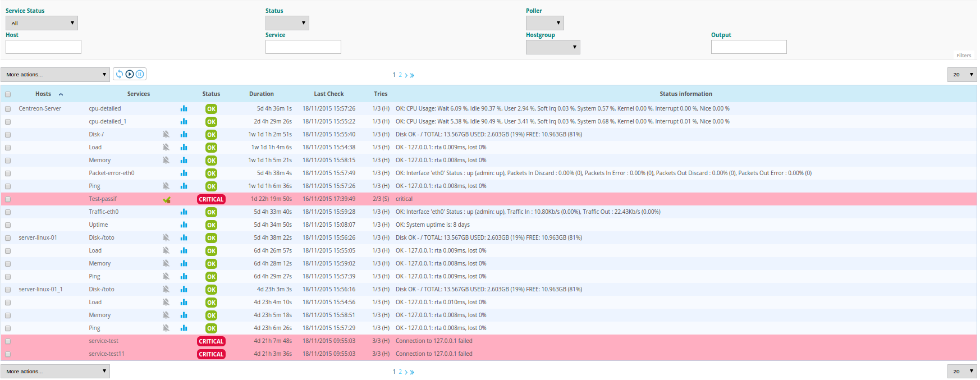
Task: Click the CRITICAL badge of service-test11
Action: (x=211, y=354)
